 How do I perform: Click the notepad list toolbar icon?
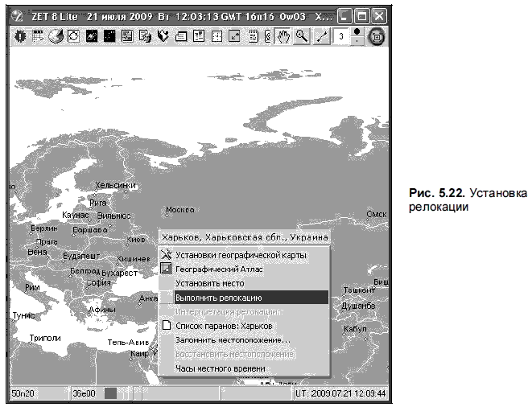click(253, 36)
